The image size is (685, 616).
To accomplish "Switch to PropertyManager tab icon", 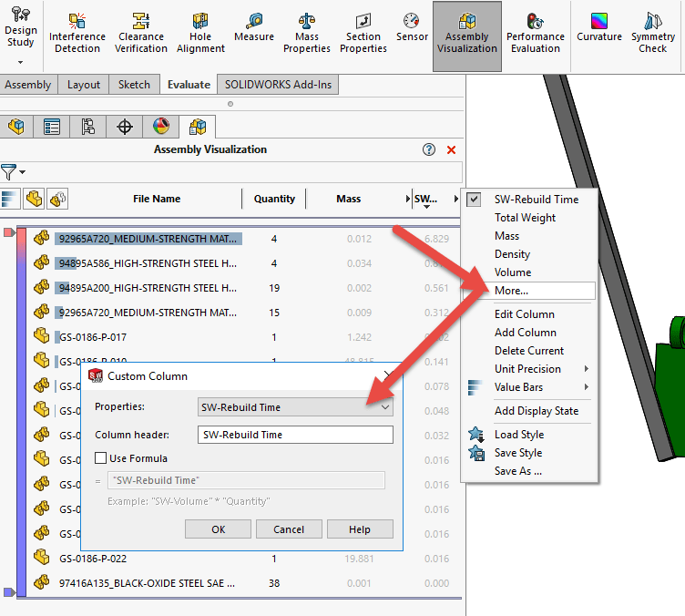I will click(52, 128).
